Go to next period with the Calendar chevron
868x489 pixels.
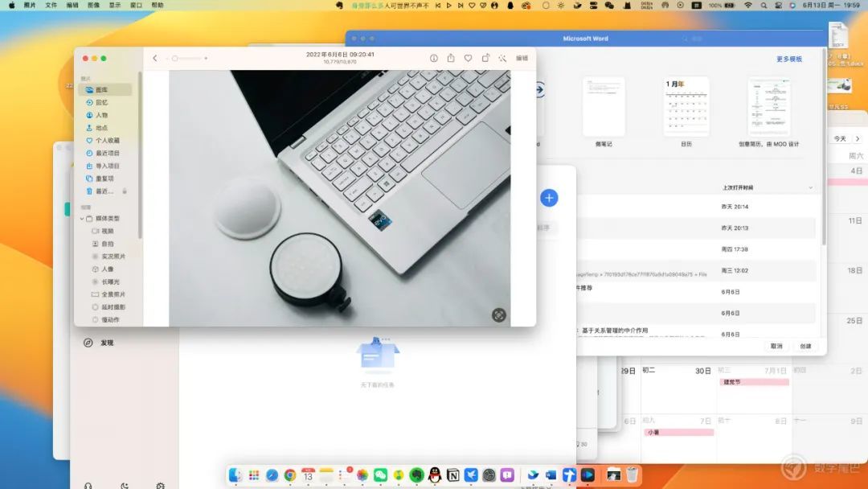[858, 139]
